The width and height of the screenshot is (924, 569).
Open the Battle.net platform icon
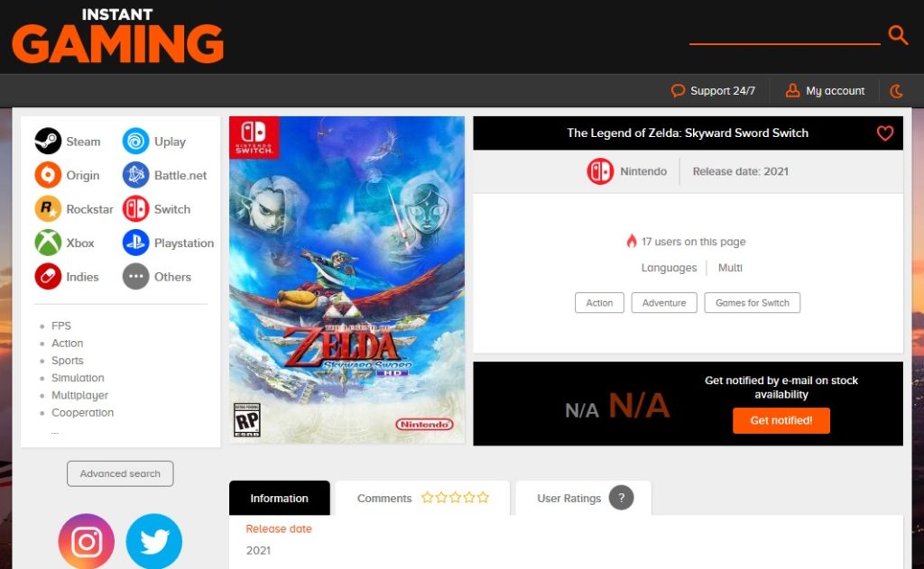tap(135, 175)
